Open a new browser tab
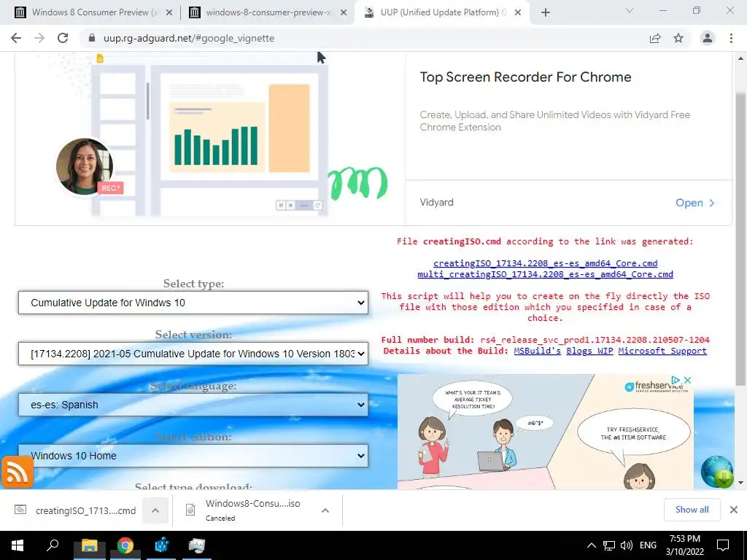Viewport: 747px width, 560px height. [546, 13]
